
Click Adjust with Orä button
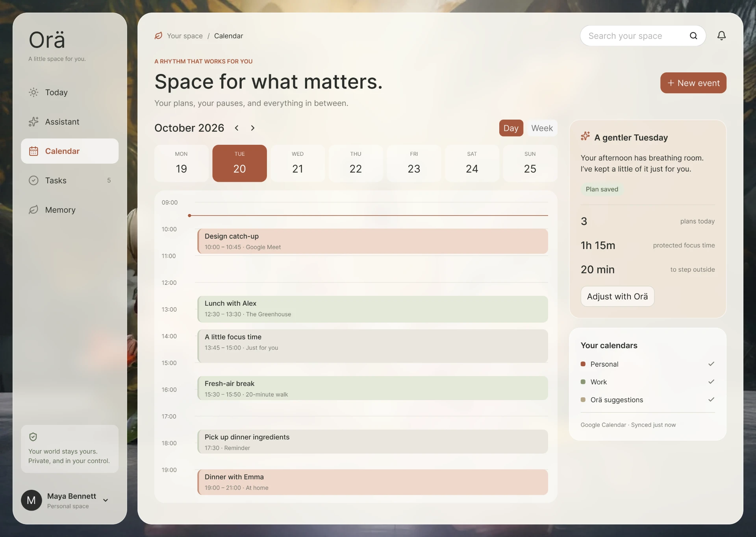point(617,296)
